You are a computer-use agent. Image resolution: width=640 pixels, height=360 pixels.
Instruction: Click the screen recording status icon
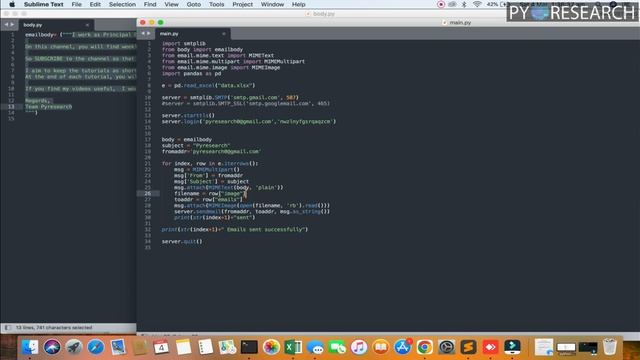441,4
